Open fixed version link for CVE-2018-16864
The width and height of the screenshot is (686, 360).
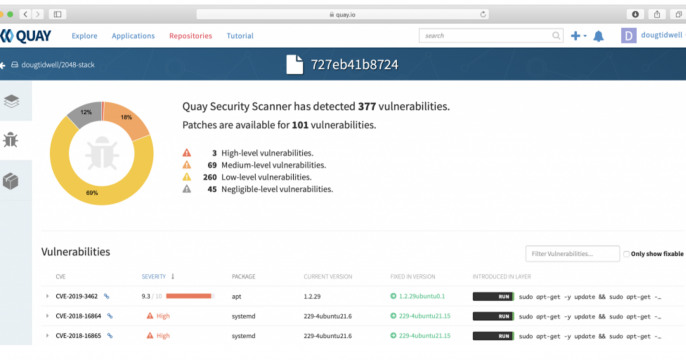click(424, 316)
